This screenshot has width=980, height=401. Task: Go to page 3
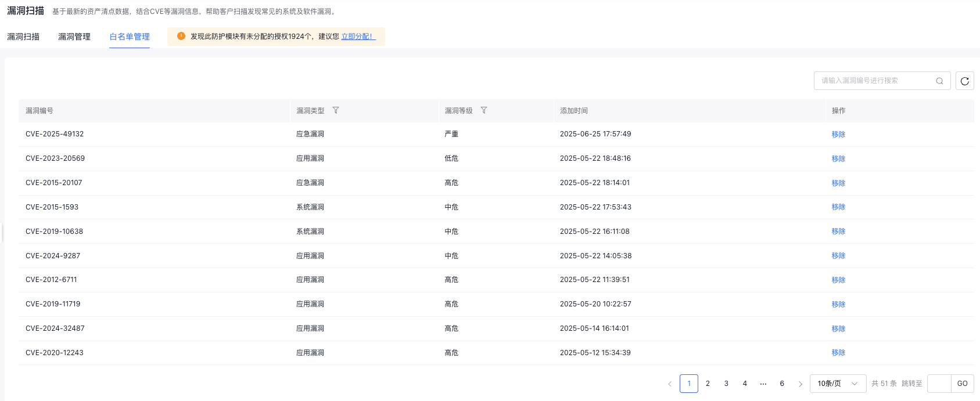pos(726,384)
